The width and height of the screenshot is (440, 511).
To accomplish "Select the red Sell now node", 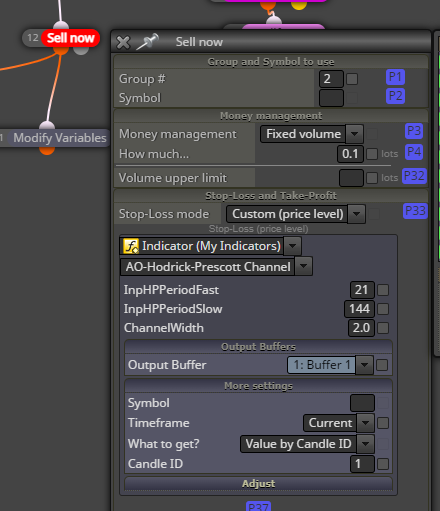I will coord(70,38).
